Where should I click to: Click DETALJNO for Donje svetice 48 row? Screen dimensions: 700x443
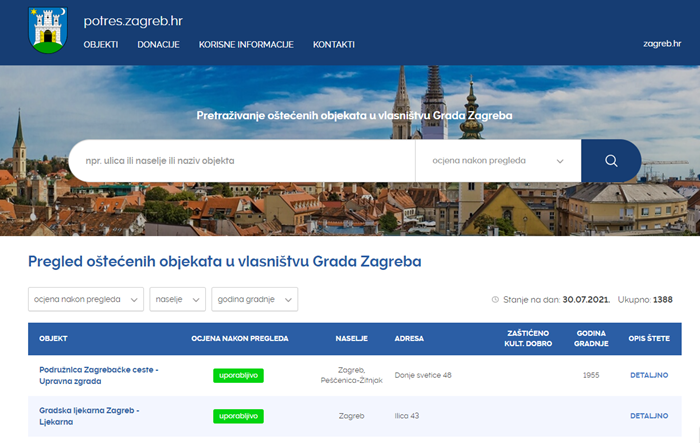pyautogui.click(x=648, y=375)
